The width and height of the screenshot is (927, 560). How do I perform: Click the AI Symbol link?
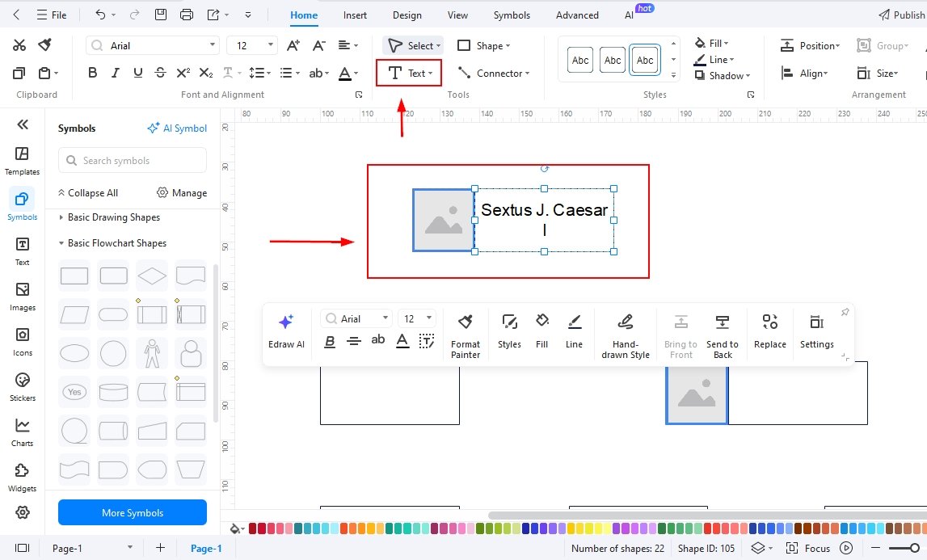(x=177, y=128)
